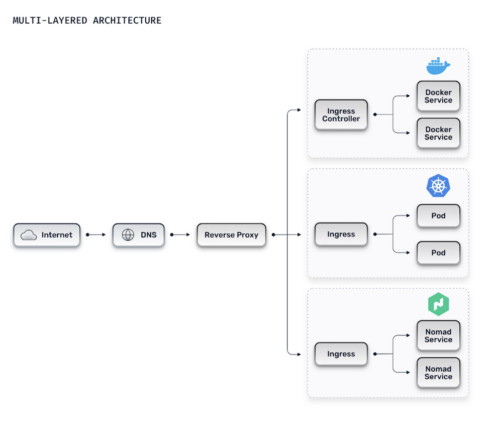Click the lower Docker Service box
This screenshot has width=490, height=446.
438,133
